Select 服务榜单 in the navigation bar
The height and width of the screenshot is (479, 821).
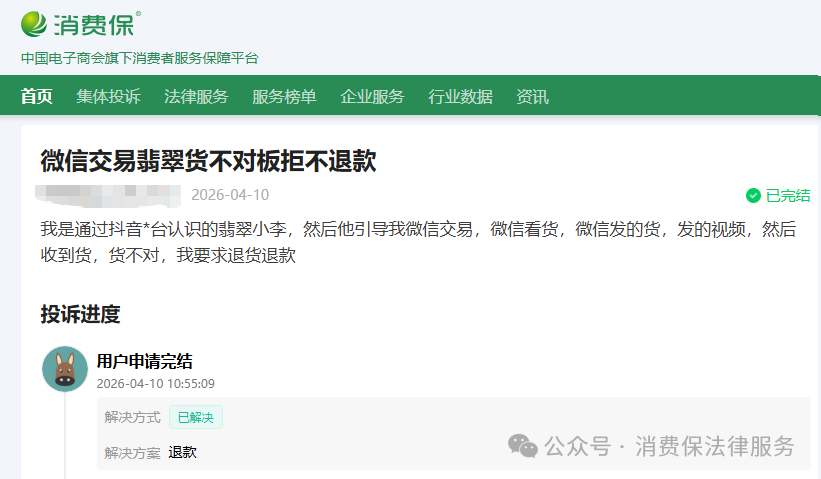click(x=284, y=97)
